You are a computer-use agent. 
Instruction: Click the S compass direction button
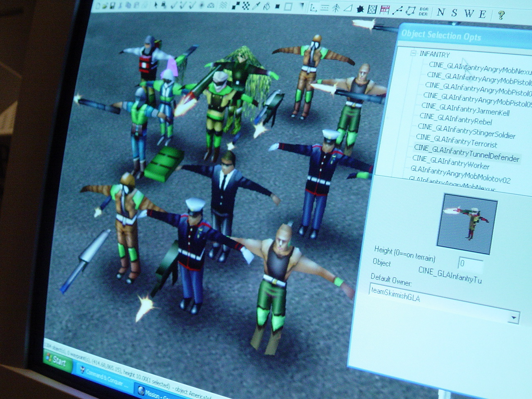[x=454, y=13]
